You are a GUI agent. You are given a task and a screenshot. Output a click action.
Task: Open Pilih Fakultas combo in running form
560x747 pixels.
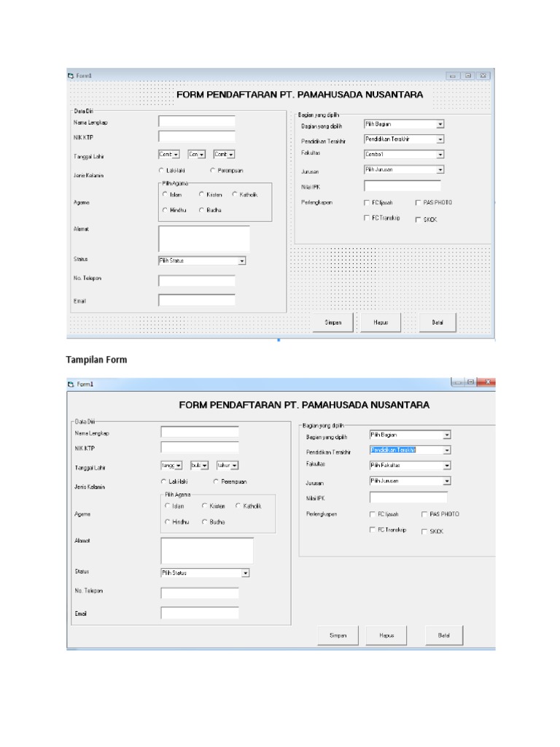pyautogui.click(x=410, y=465)
